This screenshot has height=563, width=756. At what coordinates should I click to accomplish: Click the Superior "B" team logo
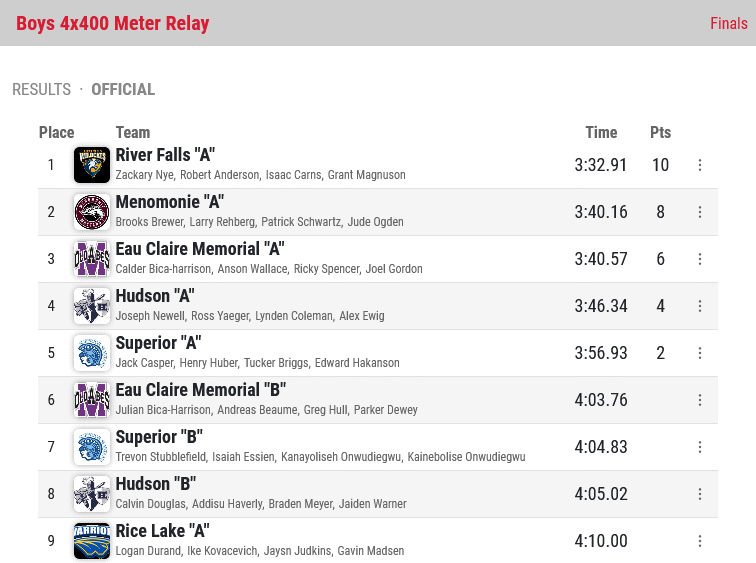tap(92, 447)
